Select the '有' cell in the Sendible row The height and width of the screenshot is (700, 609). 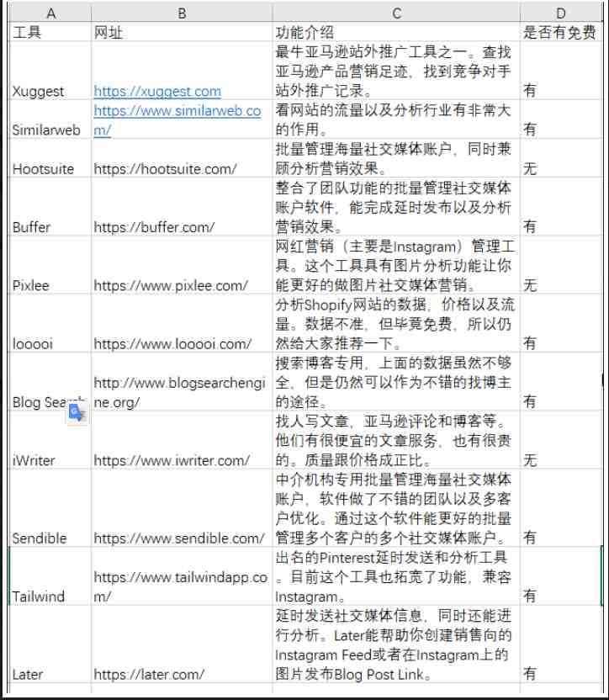[561, 508]
